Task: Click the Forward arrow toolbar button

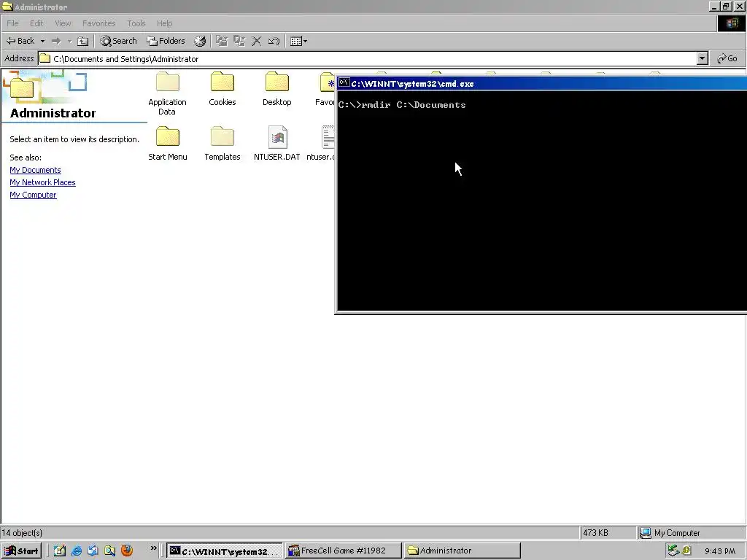Action: click(x=56, y=41)
